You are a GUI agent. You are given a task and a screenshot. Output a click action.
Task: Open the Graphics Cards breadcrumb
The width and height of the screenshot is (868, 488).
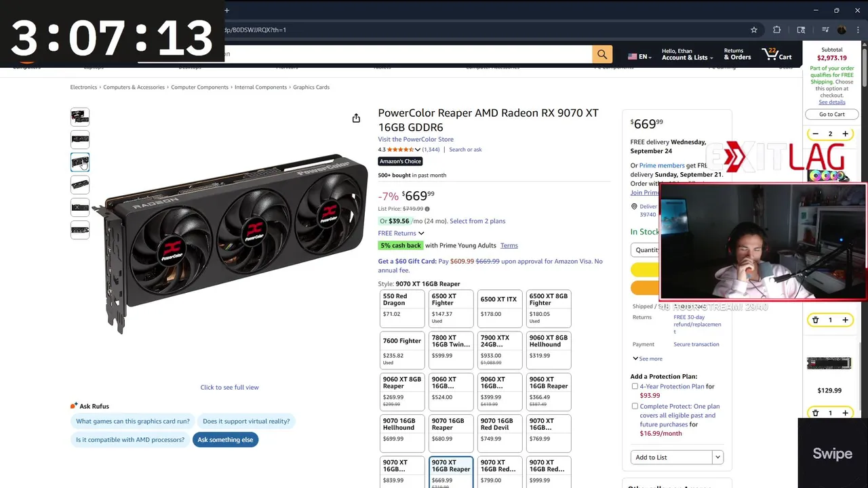click(x=311, y=87)
